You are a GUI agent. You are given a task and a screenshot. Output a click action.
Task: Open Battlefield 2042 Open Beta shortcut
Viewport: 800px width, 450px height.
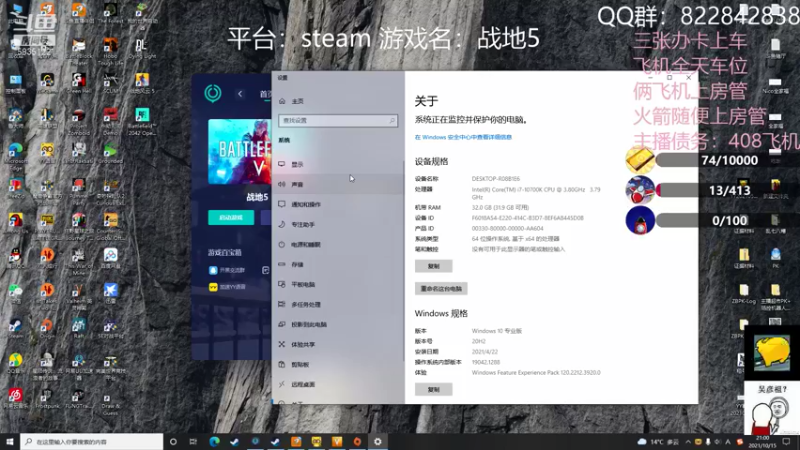[x=142, y=121]
